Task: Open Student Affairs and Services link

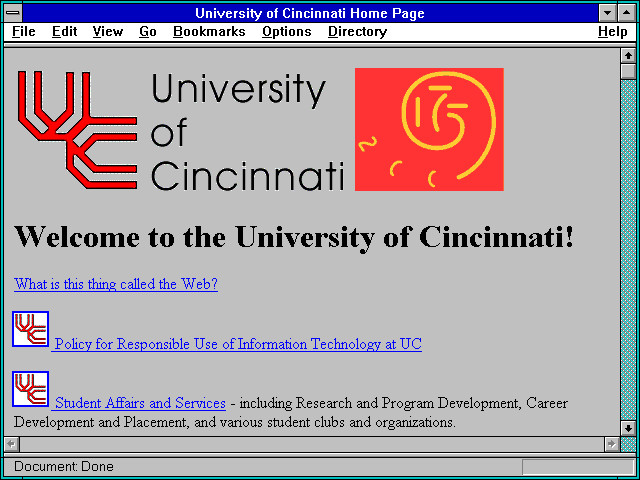Action: point(140,403)
